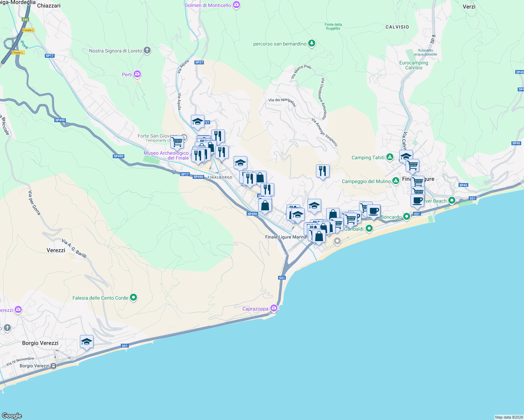Viewport: 524px width, 420px height.
Task: Select the Borgio Verezzi train station marker
Action: [53, 366]
